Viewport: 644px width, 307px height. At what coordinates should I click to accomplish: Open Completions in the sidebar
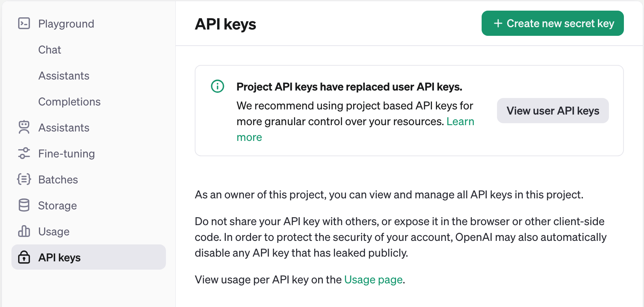coord(69,102)
